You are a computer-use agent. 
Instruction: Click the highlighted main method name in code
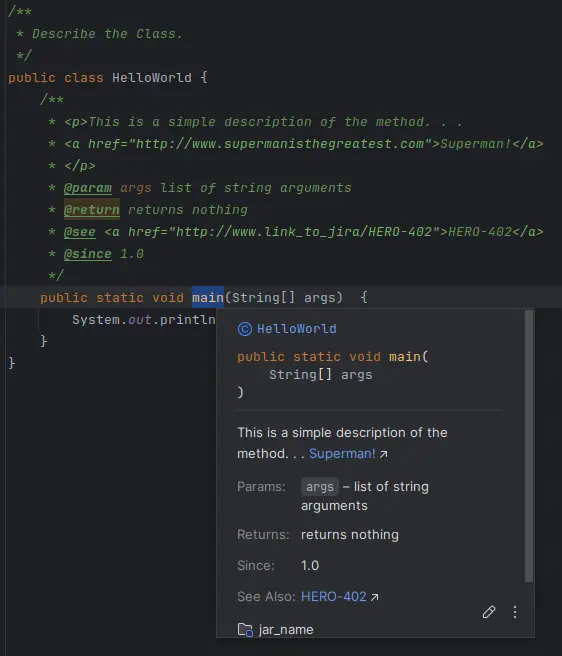pyautogui.click(x=208, y=297)
